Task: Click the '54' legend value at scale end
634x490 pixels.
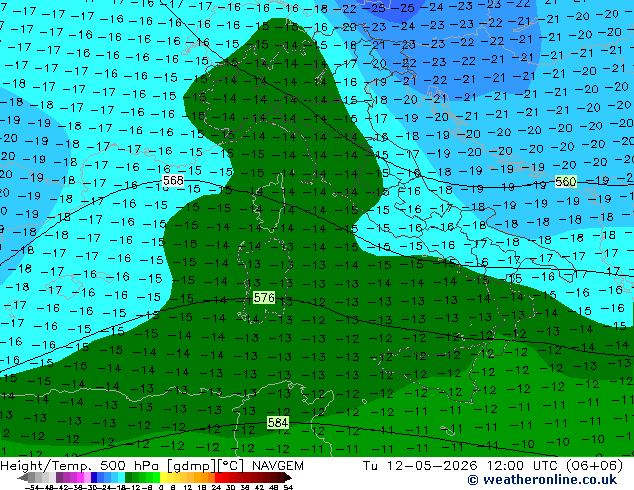Action: [x=287, y=488]
